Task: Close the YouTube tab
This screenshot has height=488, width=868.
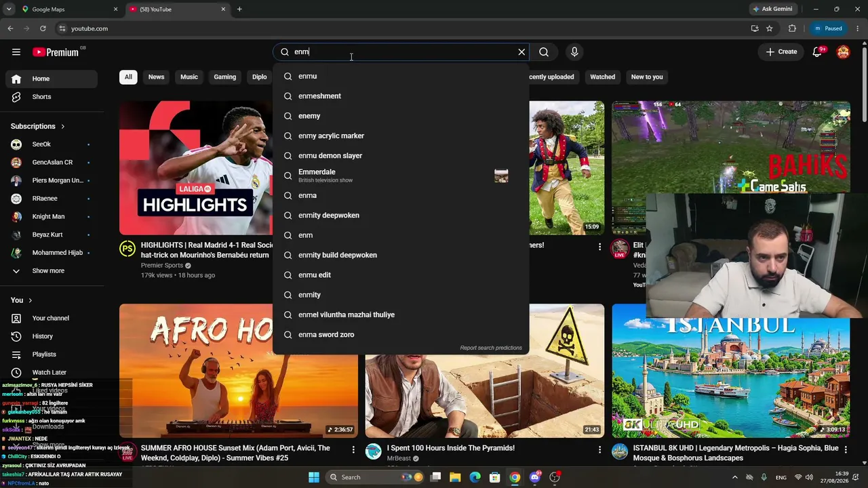Action: click(223, 9)
